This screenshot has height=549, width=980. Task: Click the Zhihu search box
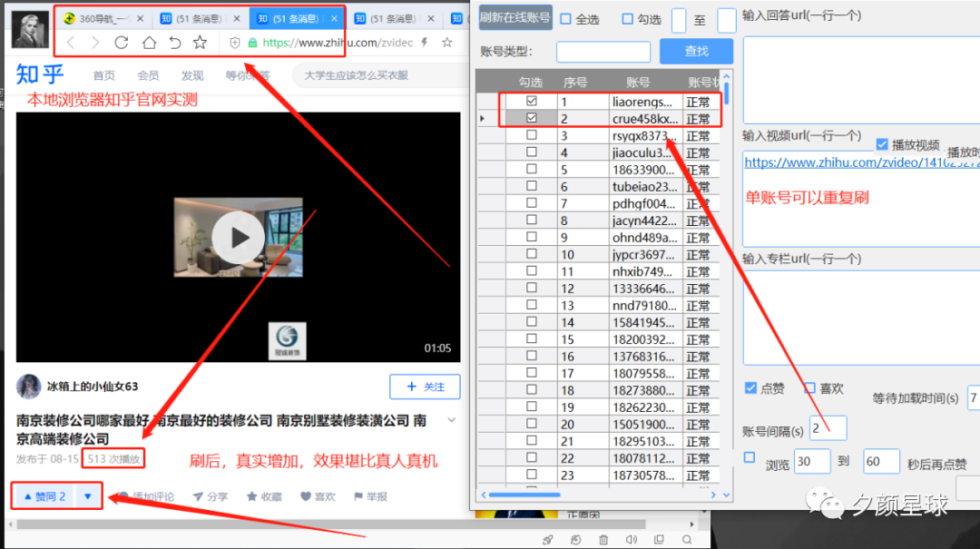click(381, 75)
